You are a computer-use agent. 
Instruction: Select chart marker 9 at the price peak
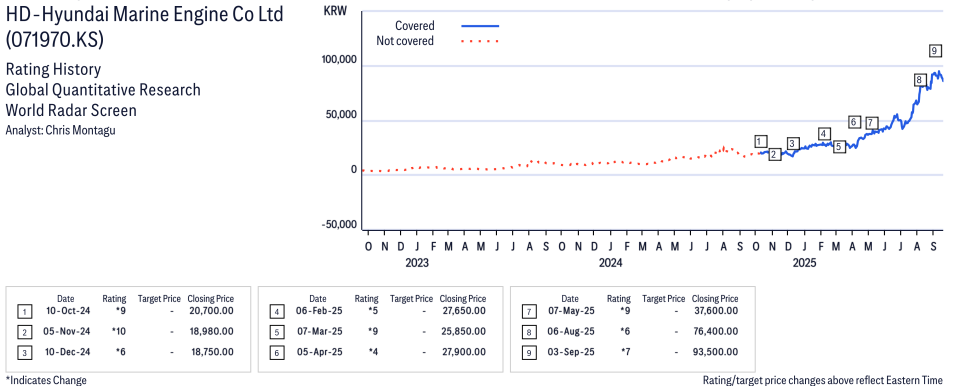[935, 51]
